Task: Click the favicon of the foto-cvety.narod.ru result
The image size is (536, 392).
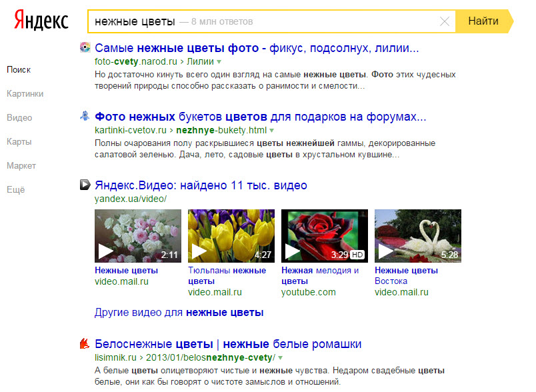Action: [x=85, y=47]
